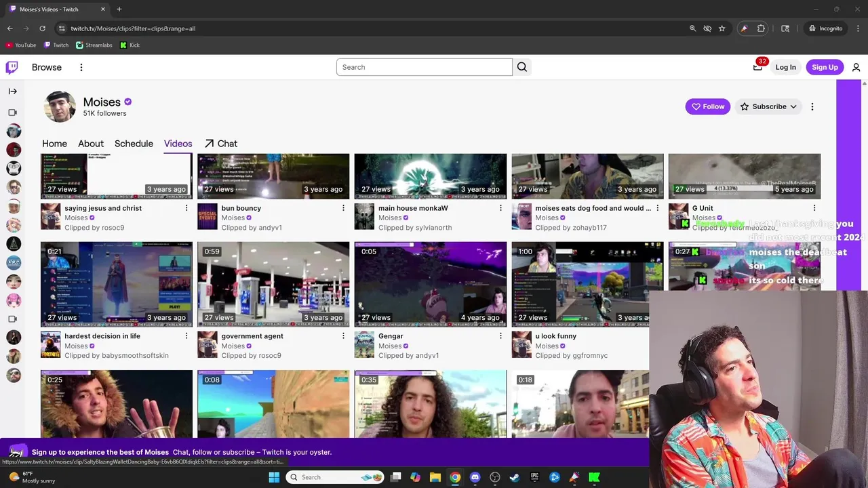Image resolution: width=868 pixels, height=488 pixels.
Task: Play the "government agent" clip thumbnail
Action: [273, 284]
